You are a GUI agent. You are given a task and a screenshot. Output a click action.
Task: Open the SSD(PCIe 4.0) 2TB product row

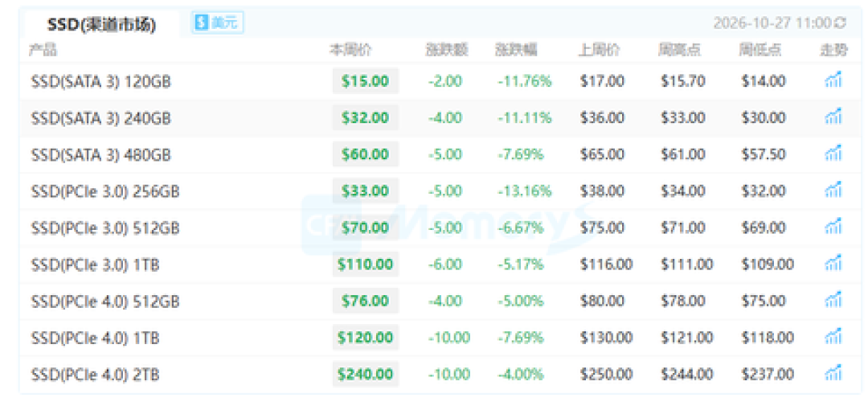434,375
